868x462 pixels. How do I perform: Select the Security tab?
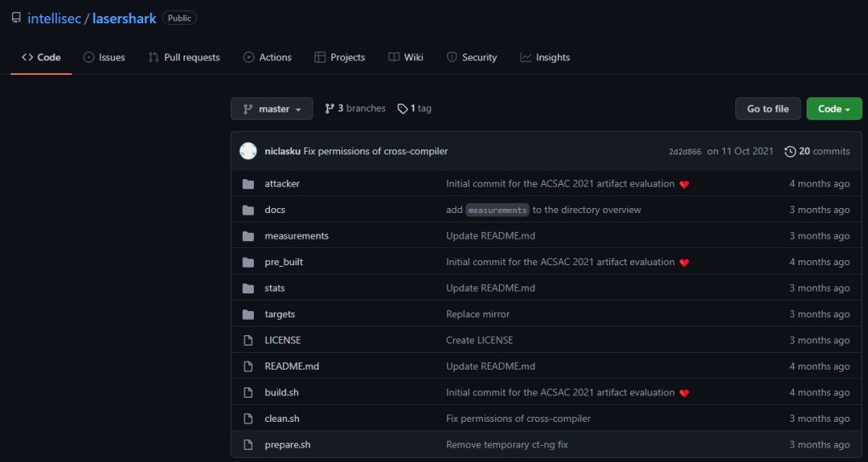[472, 58]
